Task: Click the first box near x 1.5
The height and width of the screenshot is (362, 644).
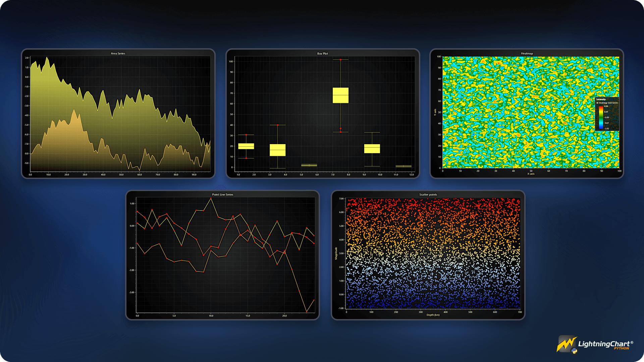Action: [246, 146]
